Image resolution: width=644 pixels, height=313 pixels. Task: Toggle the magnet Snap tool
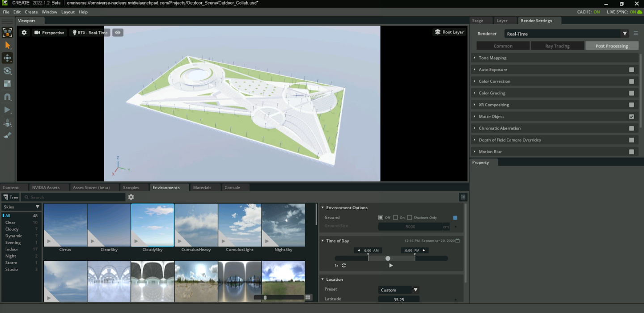pyautogui.click(x=7, y=97)
